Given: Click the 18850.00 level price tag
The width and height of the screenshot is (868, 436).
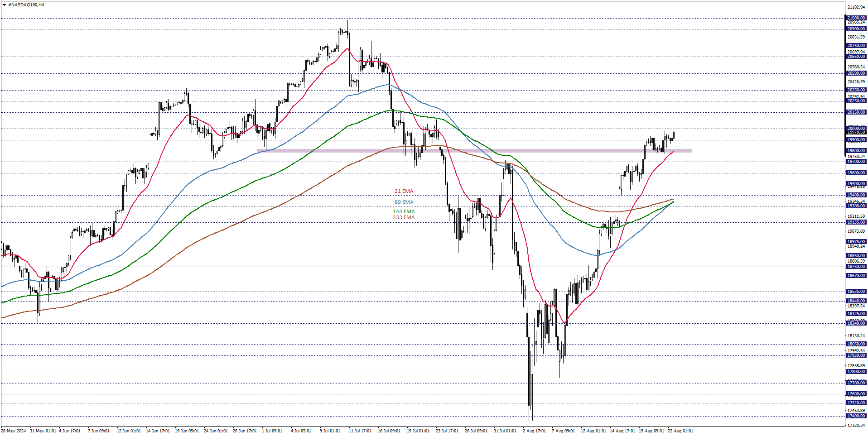Looking at the screenshot, I should click(856, 256).
